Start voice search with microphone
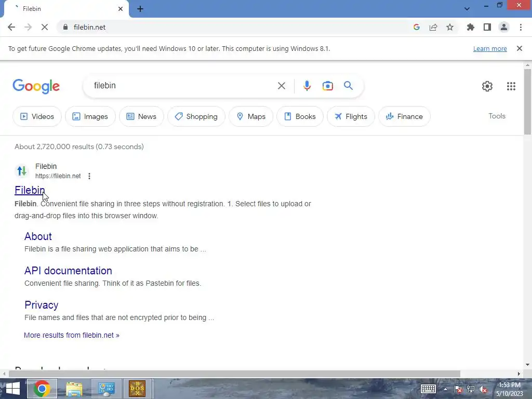The width and height of the screenshot is (532, 399). 307,86
